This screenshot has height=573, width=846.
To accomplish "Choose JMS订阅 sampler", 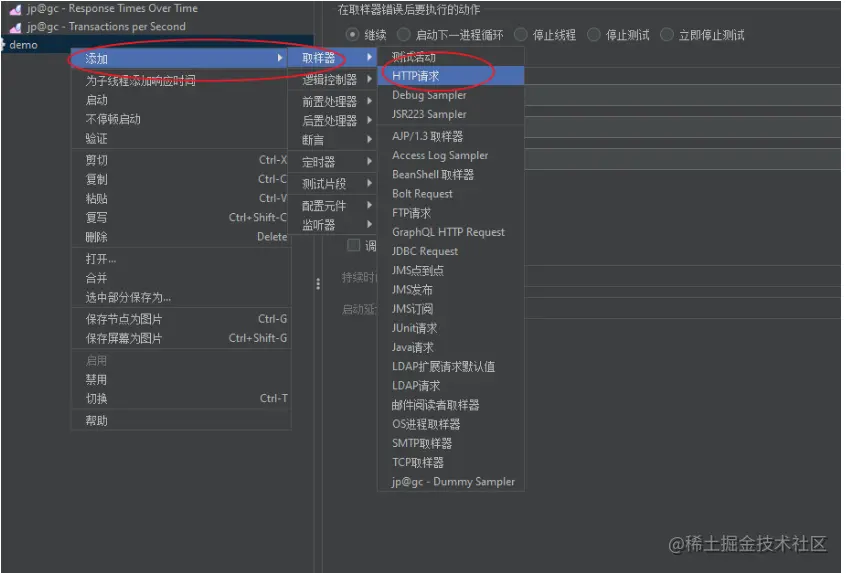I will [451, 309].
